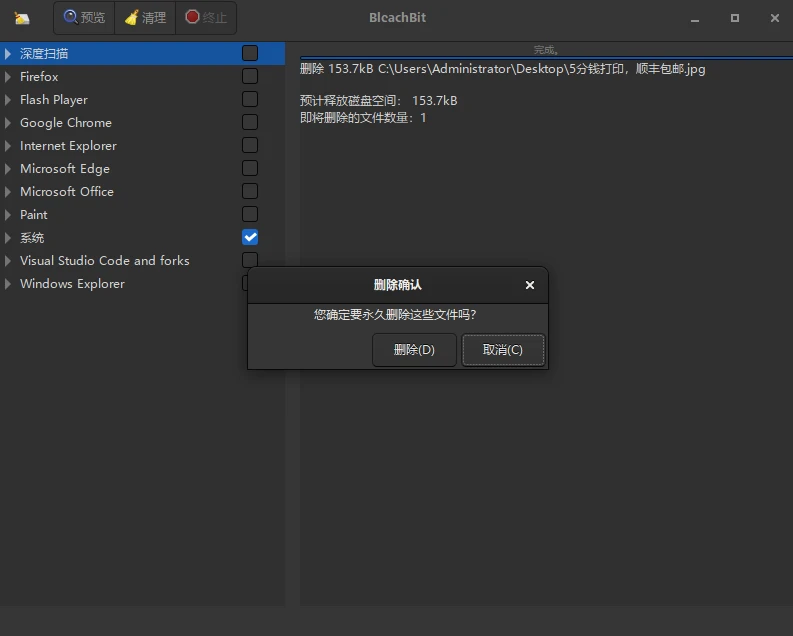Click the BleachBit window title

(x=398, y=18)
